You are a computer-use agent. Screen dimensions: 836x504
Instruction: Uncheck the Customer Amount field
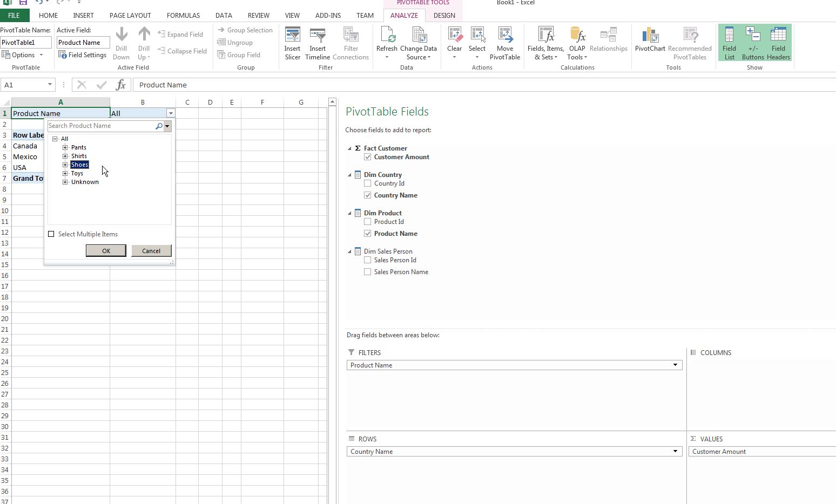point(368,157)
